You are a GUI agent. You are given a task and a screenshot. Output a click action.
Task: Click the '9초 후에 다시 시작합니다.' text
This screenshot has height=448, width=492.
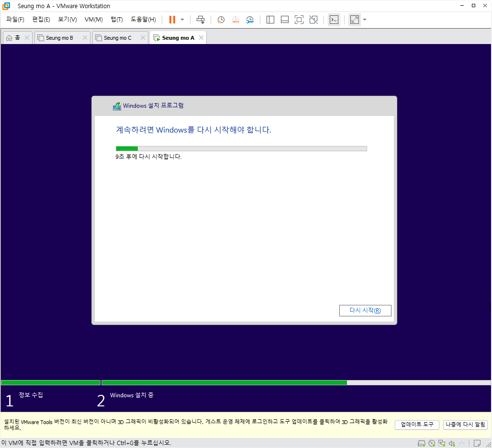148,156
